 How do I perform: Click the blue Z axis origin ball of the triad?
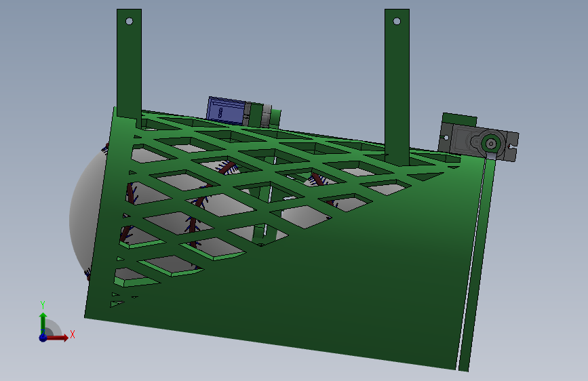[x=43, y=338]
